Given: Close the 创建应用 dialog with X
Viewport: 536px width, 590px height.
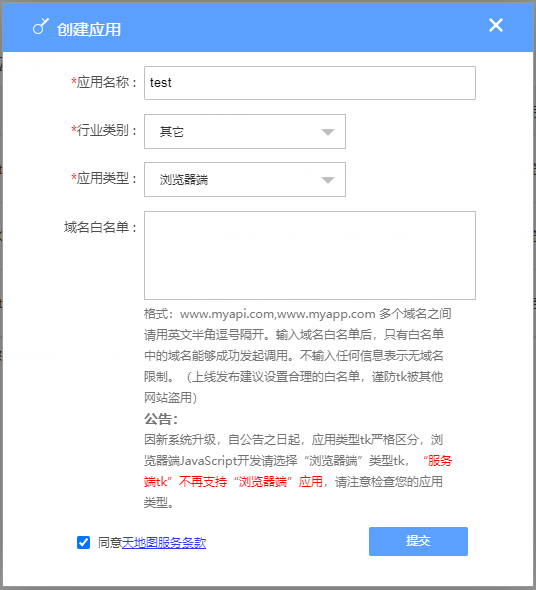Looking at the screenshot, I should pos(496,25).
